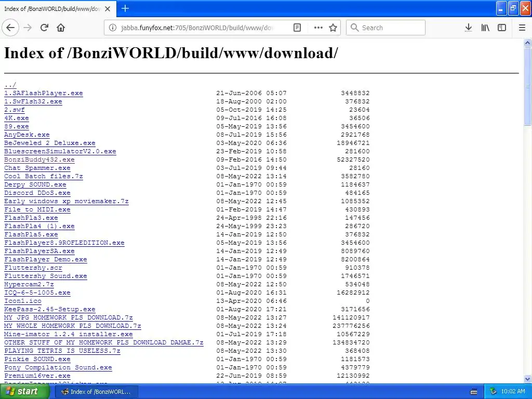This screenshot has height=399, width=532.
Task: Click the vertical scrollbar up arrow
Action: pos(527,43)
